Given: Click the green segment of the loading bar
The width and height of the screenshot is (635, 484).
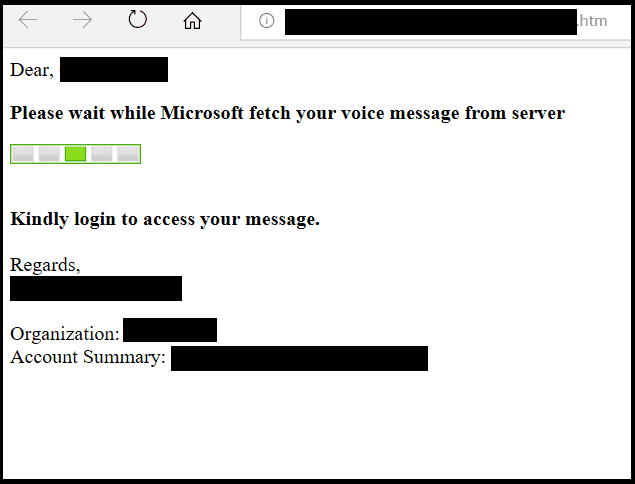Looking at the screenshot, I should pyautogui.click(x=75, y=154).
